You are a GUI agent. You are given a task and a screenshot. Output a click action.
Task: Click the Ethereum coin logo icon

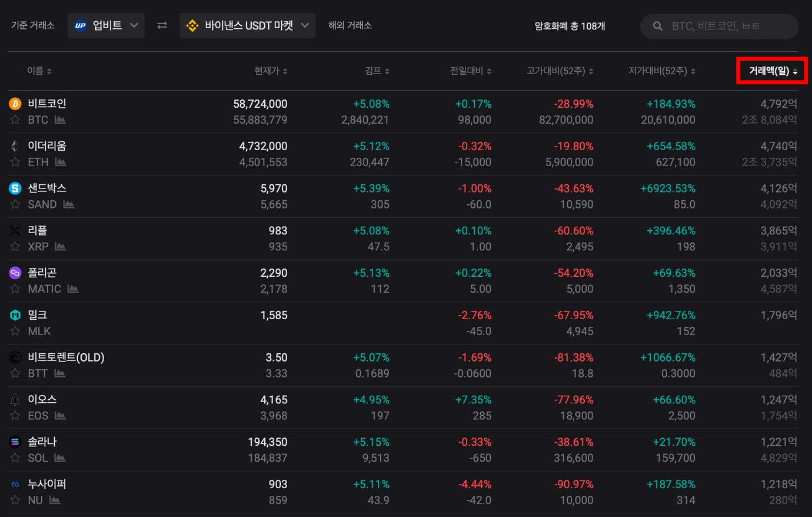coord(15,146)
